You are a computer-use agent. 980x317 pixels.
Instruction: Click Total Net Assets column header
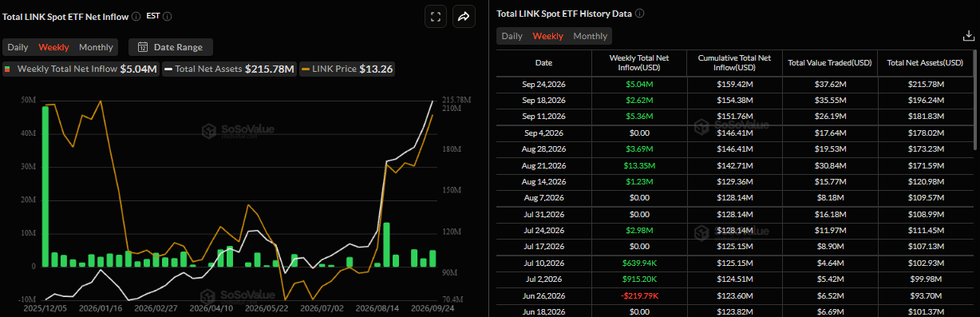click(926, 62)
